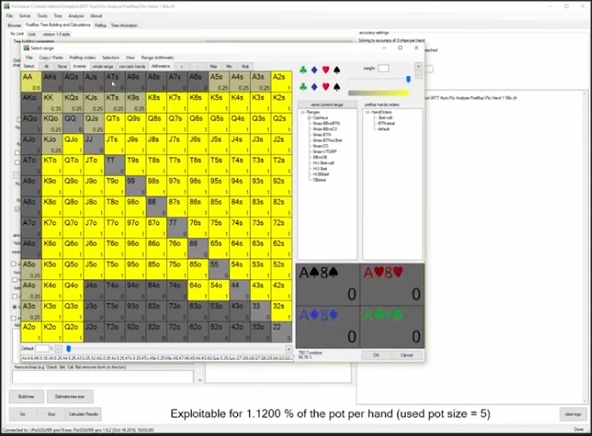Screen dimensions: 592x436
Task: Toggle the AA hand cell in range grid
Action: 31,82
